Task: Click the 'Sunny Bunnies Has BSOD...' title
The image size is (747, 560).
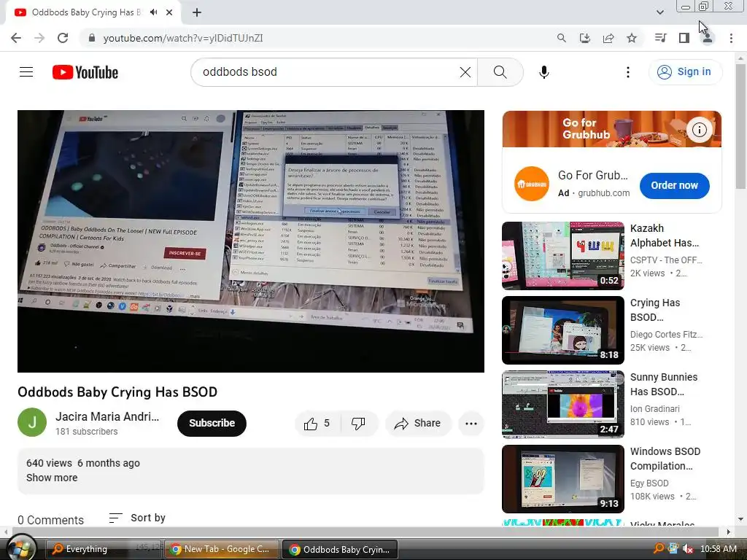Action: (x=664, y=384)
